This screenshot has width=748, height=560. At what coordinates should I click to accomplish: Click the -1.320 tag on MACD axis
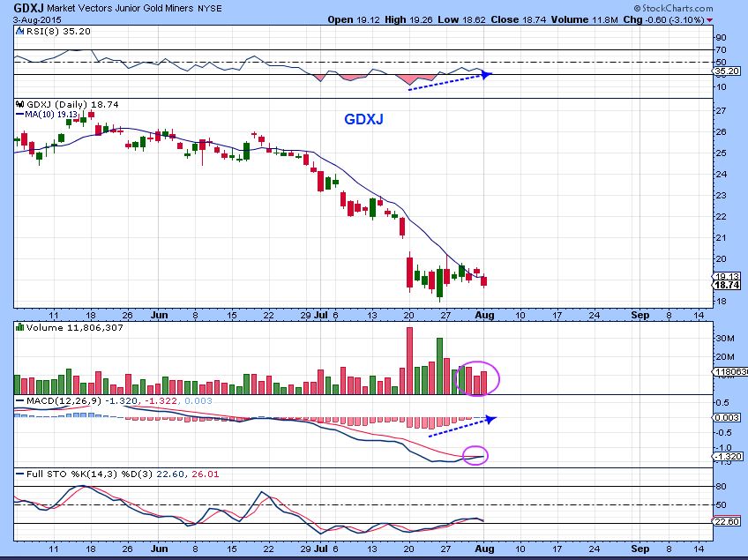(x=728, y=457)
